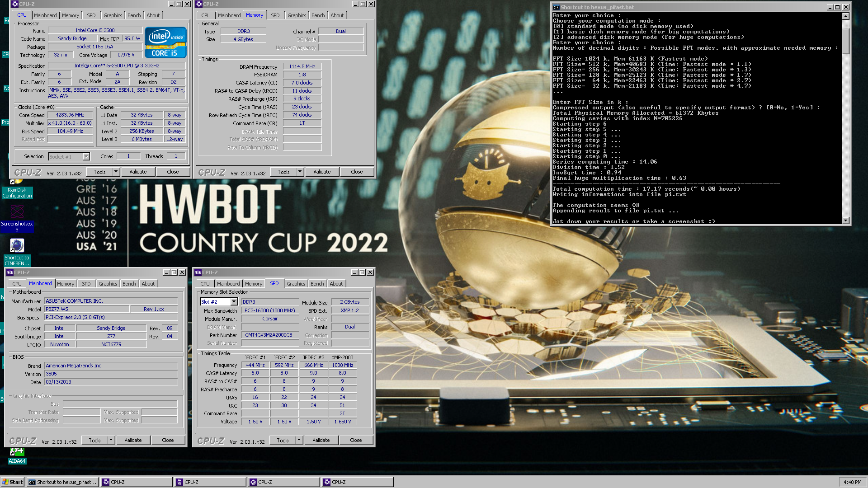Click CPU-Z title icon in Memory window

click(x=199, y=4)
